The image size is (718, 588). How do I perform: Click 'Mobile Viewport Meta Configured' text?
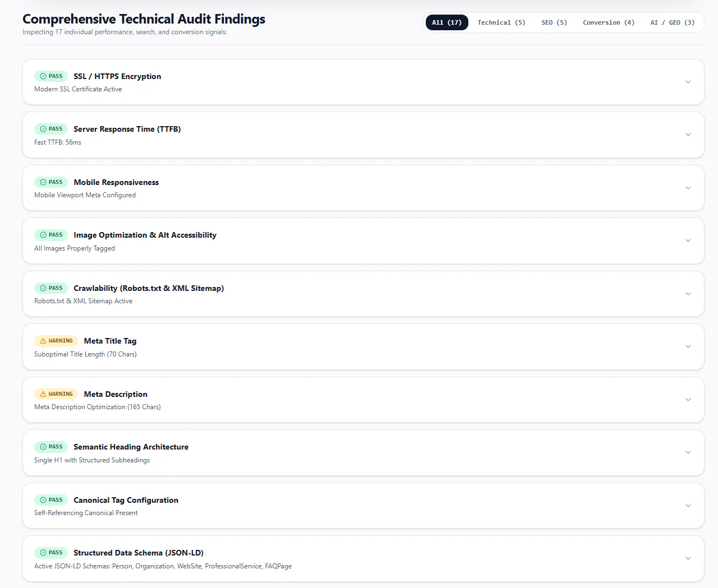coord(85,195)
